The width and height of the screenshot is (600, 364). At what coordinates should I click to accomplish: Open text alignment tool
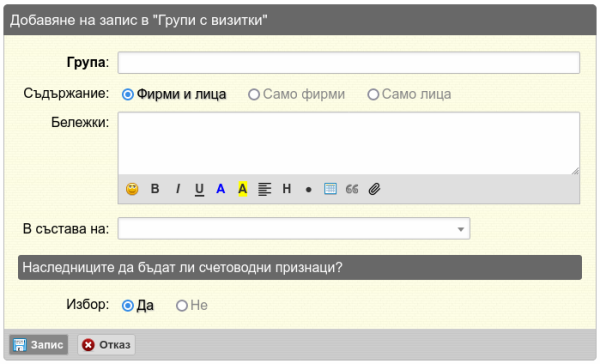tap(264, 189)
